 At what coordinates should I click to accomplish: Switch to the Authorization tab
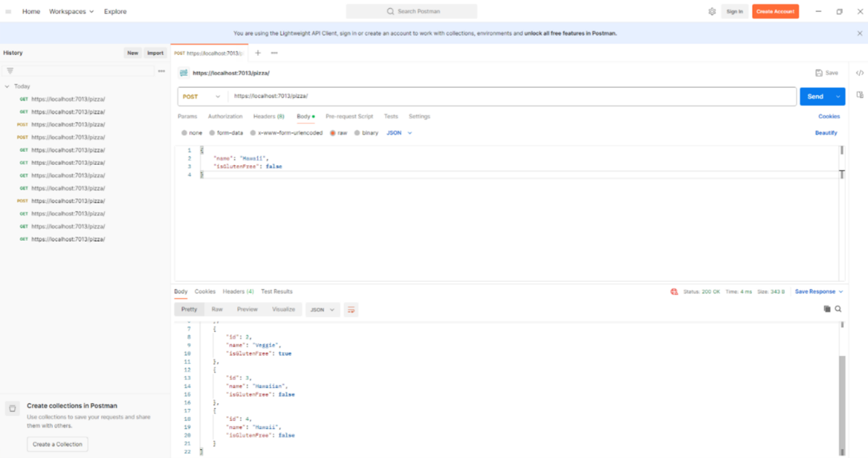coord(225,116)
